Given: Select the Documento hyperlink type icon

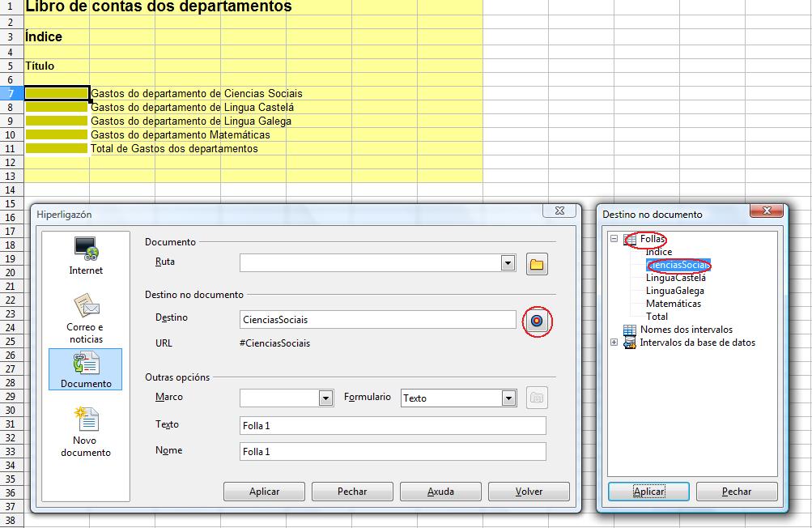Looking at the screenshot, I should pos(86,364).
